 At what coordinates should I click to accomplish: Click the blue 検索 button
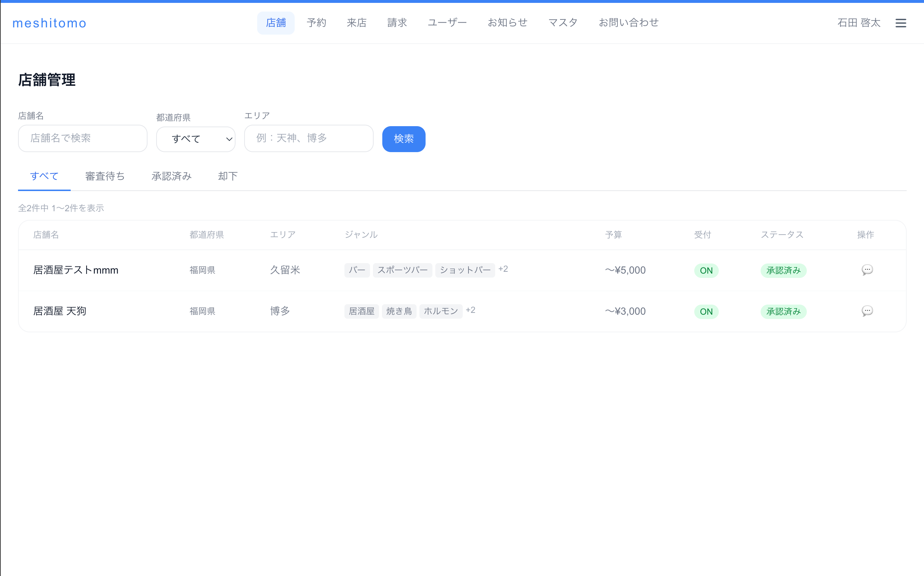[404, 139]
